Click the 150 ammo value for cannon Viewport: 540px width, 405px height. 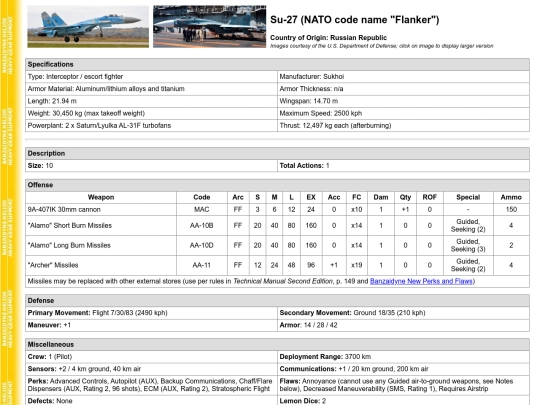pyautogui.click(x=511, y=209)
